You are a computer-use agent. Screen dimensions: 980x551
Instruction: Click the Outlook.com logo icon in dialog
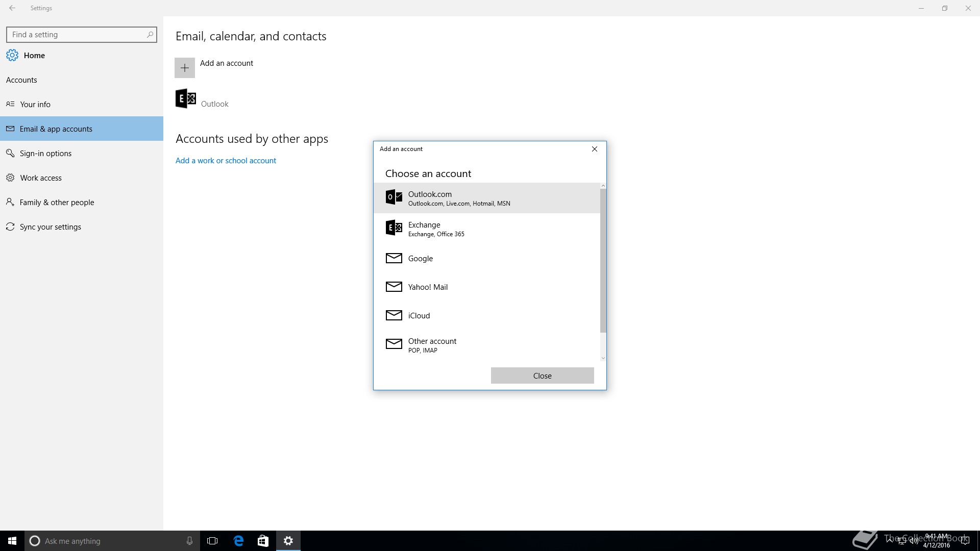tap(394, 197)
